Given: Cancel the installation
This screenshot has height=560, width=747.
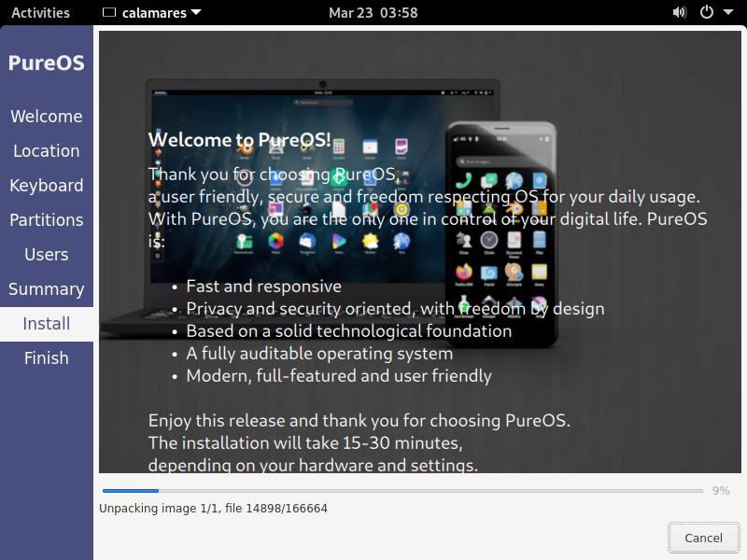Looking at the screenshot, I should pos(704,538).
